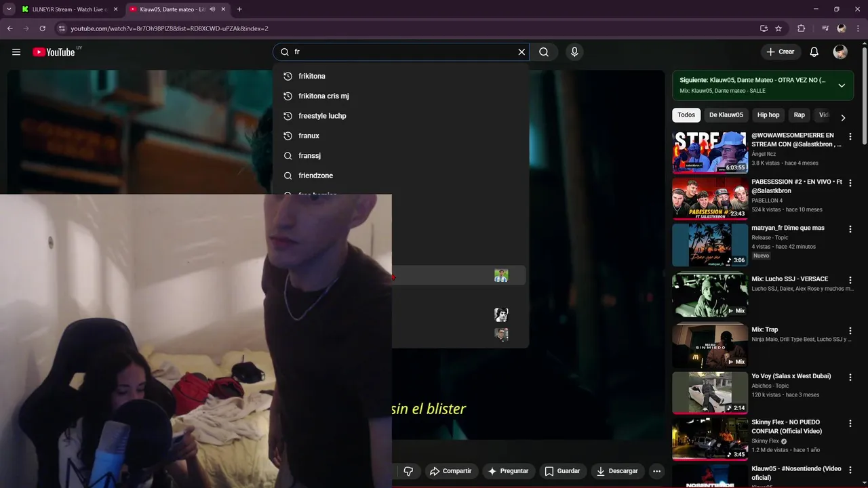The height and width of the screenshot is (488, 868).
Task: Open options for Skinny Flex video
Action: [x=850, y=423]
